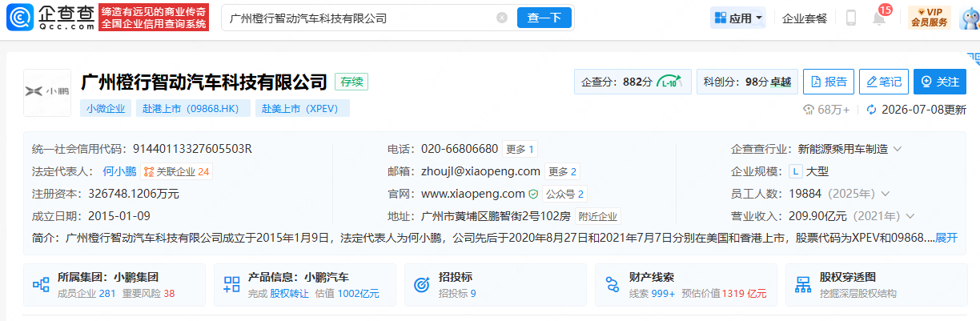Open 企业套餐 menu item

(x=805, y=18)
